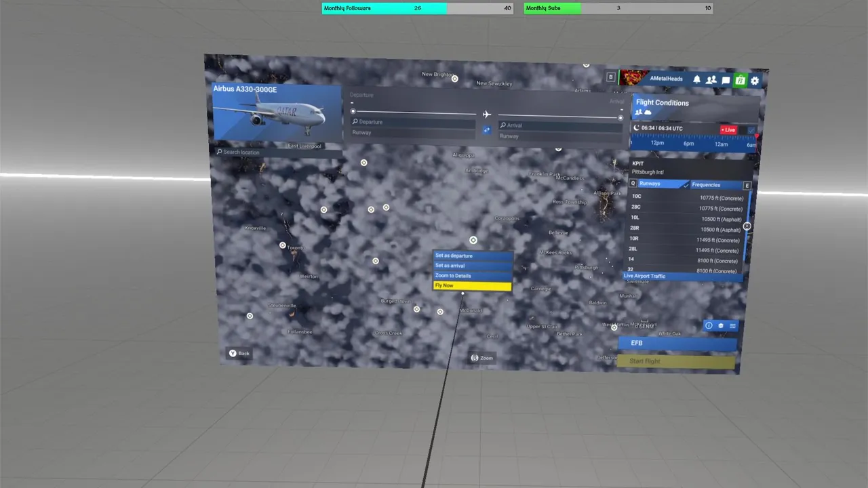868x488 pixels.
Task: Open the chat messages icon
Action: (x=726, y=80)
